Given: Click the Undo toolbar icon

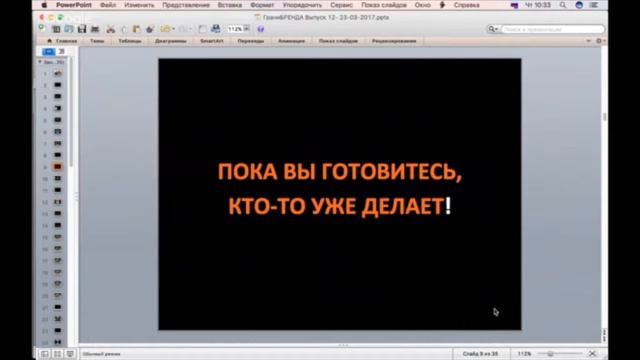Looking at the screenshot, I should tap(165, 29).
